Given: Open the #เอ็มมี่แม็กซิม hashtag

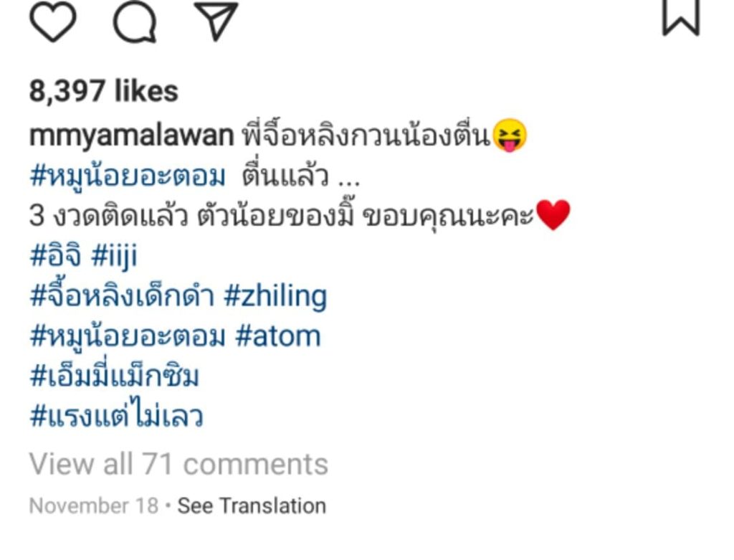Looking at the screenshot, I should 114,376.
